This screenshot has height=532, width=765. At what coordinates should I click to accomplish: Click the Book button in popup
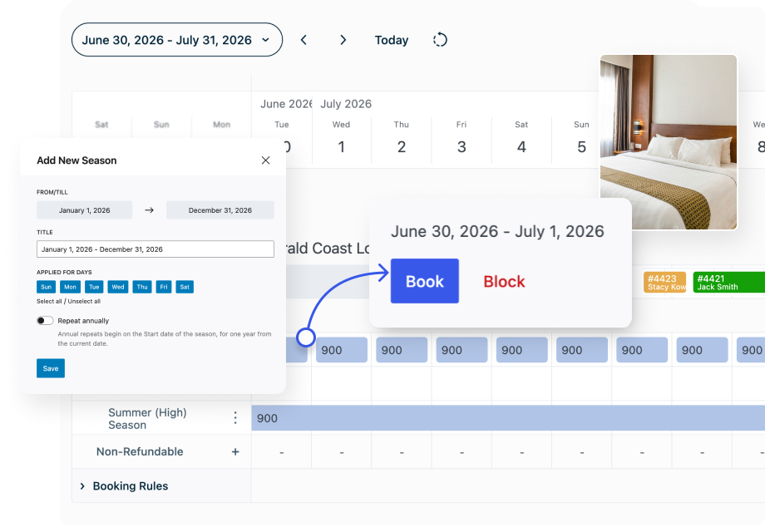(424, 281)
